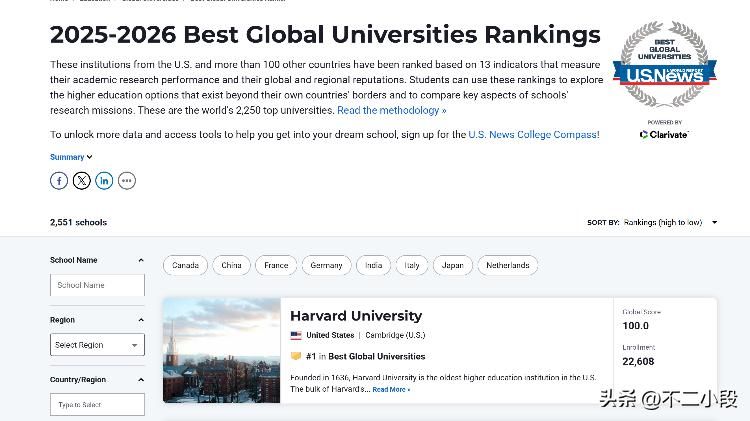Click the United States flag icon
The width and height of the screenshot is (750, 421).
(x=296, y=335)
